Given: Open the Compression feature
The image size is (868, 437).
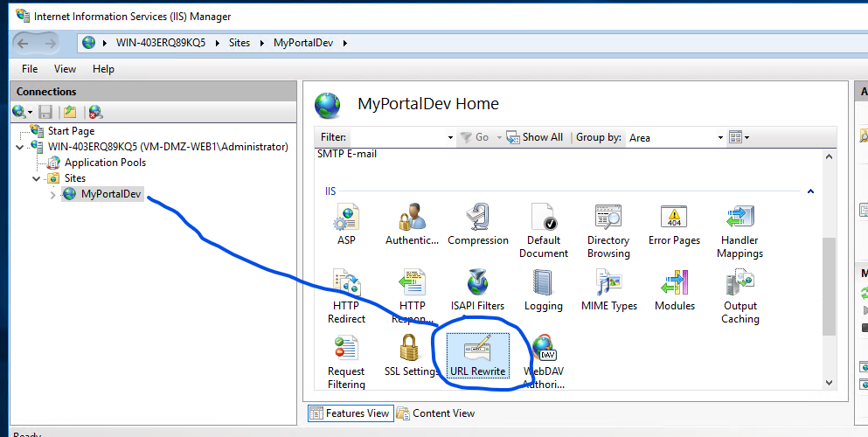Looking at the screenshot, I should 478,224.
